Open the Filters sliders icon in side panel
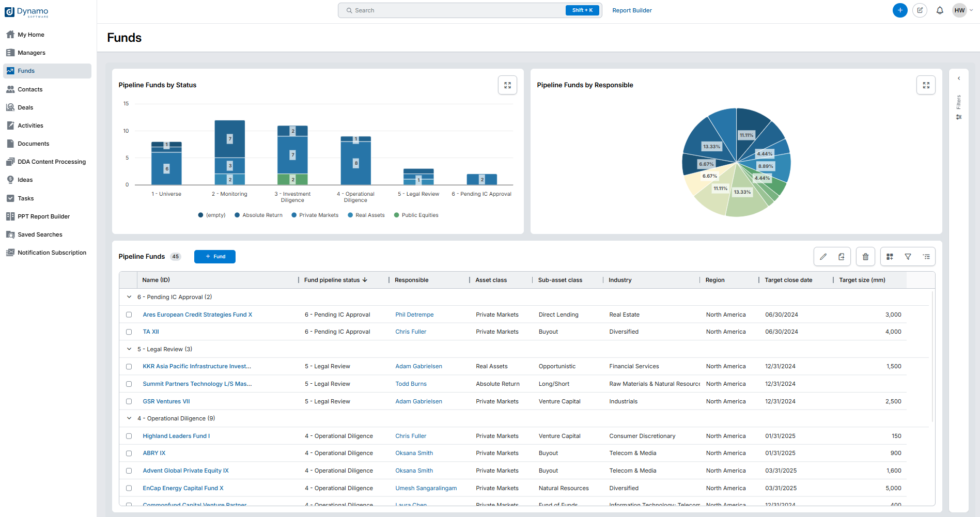This screenshot has height=517, width=980. click(x=959, y=117)
